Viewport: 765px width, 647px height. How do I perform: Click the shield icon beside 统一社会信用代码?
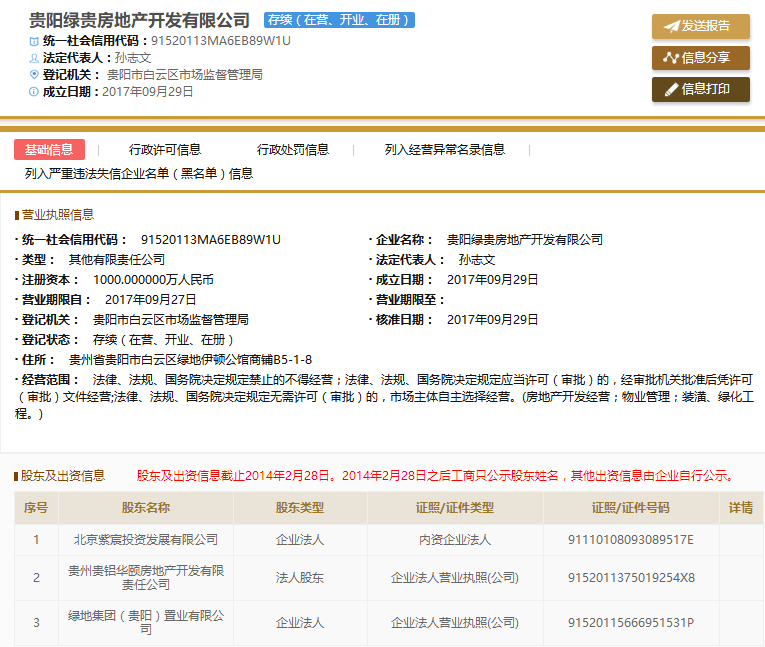coord(34,41)
